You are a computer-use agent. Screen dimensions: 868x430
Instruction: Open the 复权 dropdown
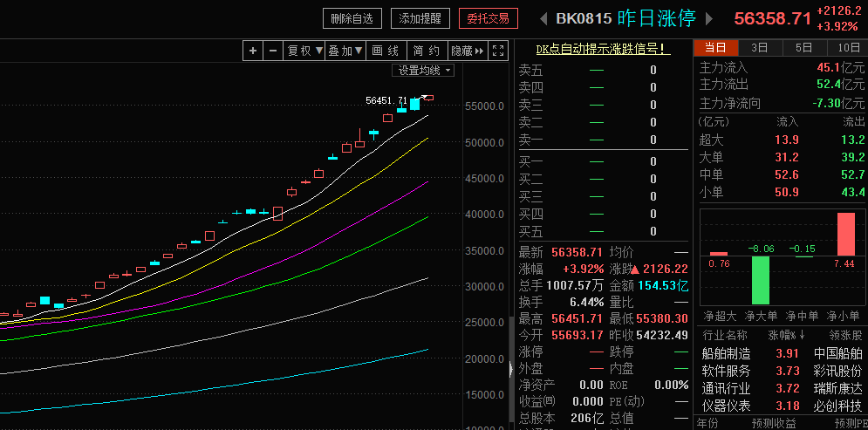pyautogui.click(x=305, y=51)
